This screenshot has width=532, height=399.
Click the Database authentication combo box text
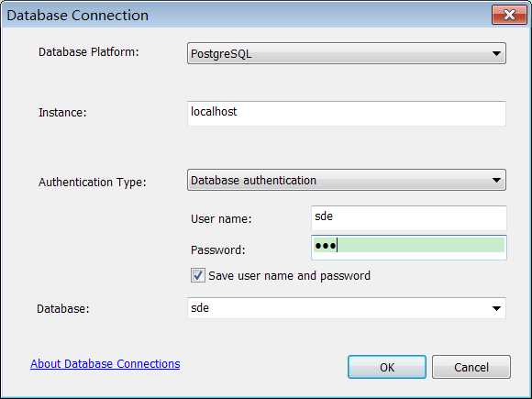point(253,180)
